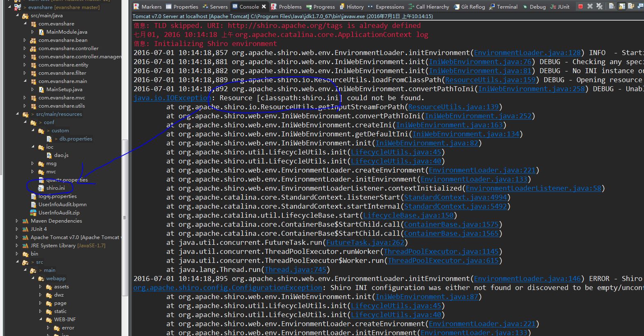Click the Maven Dependencies library icon
Image resolution: width=644 pixels, height=336 pixels.
click(x=25, y=221)
